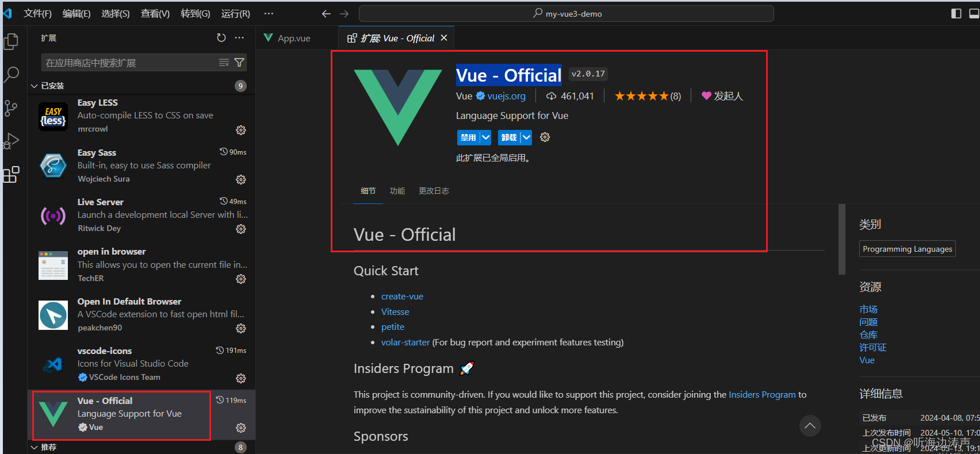Open manage gear for Vue - Official in list
The width and height of the screenshot is (980, 454).
241,428
